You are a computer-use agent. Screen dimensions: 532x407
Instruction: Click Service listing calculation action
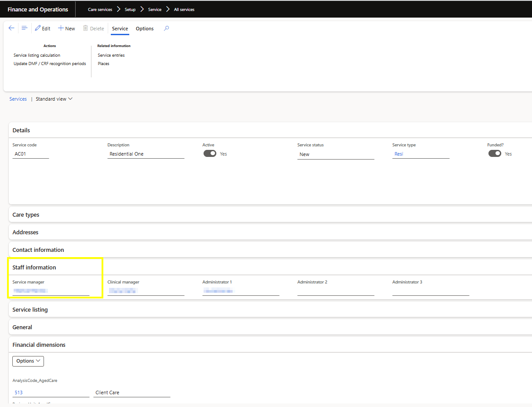point(37,55)
